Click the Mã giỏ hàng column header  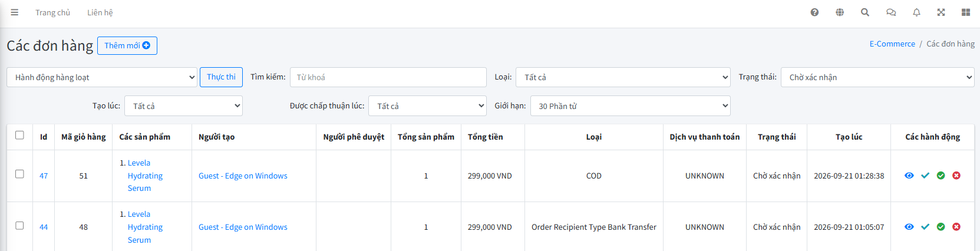click(84, 137)
